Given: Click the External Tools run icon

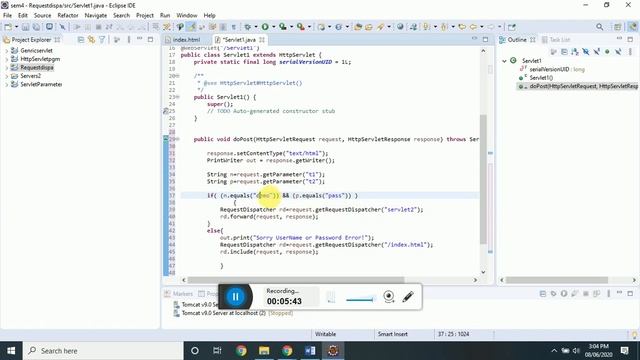Looking at the screenshot, I should pyautogui.click(x=301, y=27).
